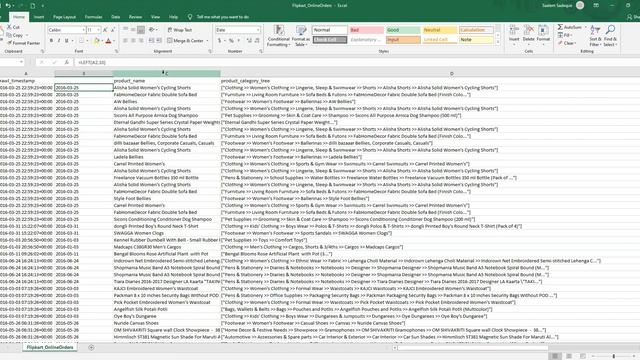Click Wrap Text
This screenshot has width=640, height=360.
[x=179, y=30]
